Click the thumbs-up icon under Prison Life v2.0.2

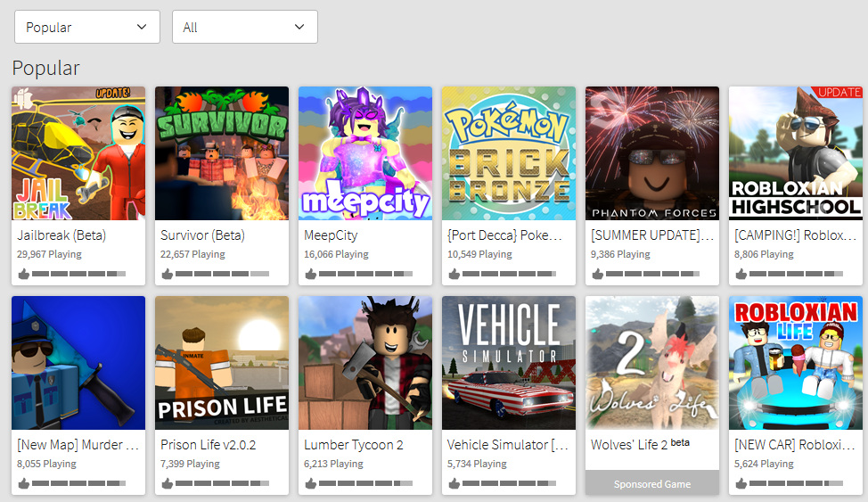point(168,483)
